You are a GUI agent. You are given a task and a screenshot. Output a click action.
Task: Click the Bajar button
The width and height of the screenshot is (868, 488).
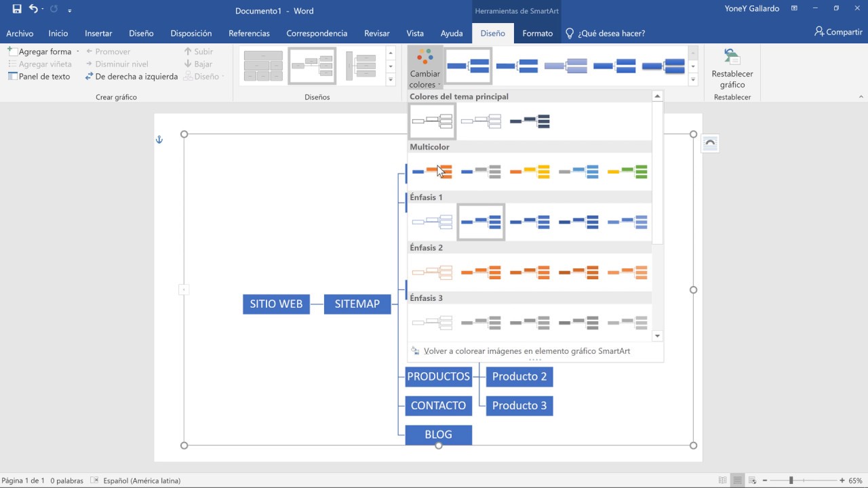199,64
